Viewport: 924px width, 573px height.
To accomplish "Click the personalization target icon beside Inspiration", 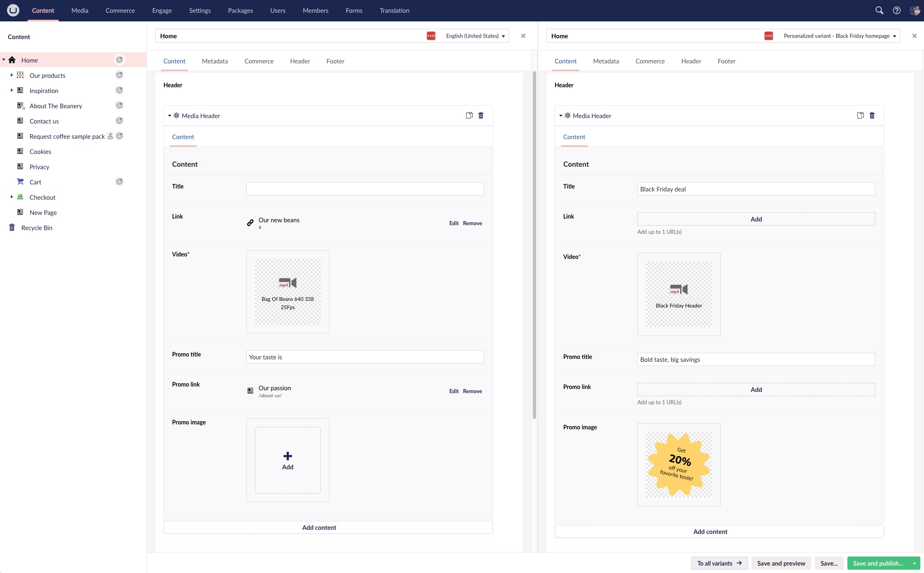I will 119,90.
